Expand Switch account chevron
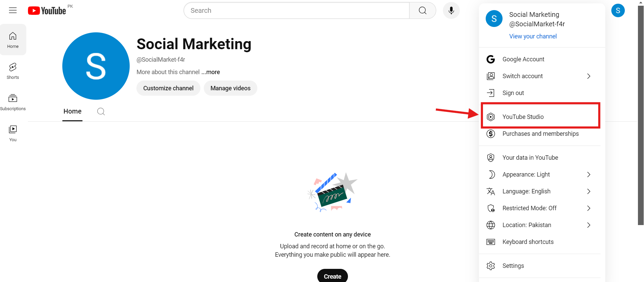 (588, 76)
